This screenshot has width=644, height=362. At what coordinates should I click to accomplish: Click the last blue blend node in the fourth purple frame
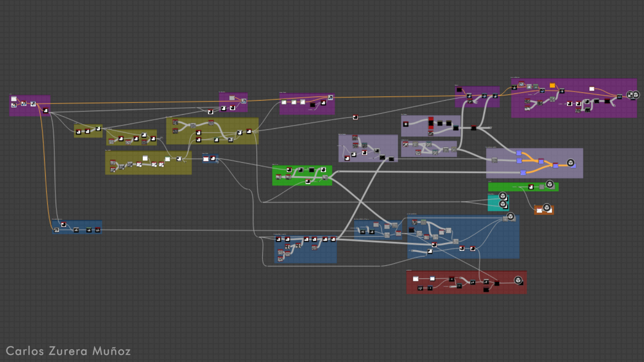(x=495, y=96)
